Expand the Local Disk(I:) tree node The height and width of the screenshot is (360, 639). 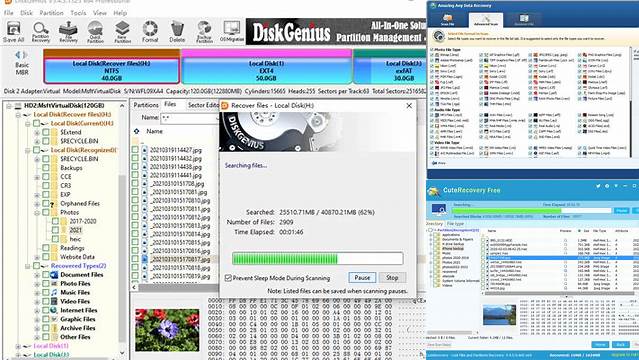click(18, 346)
